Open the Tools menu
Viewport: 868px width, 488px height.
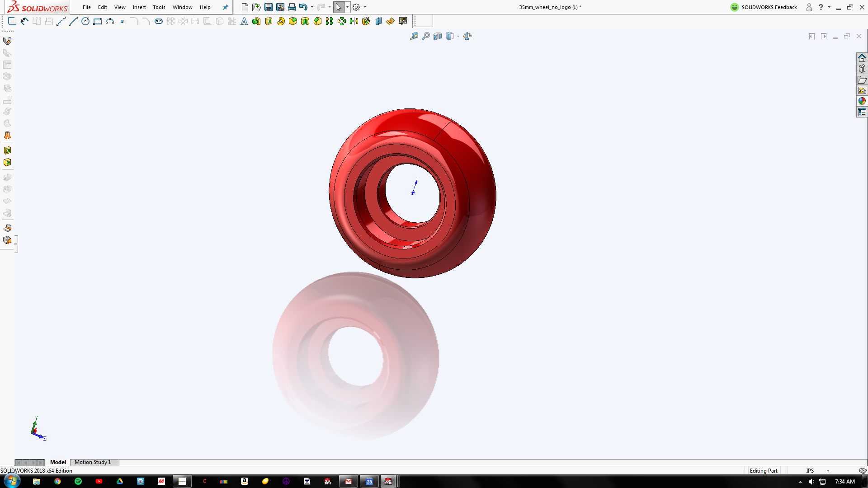pos(159,7)
